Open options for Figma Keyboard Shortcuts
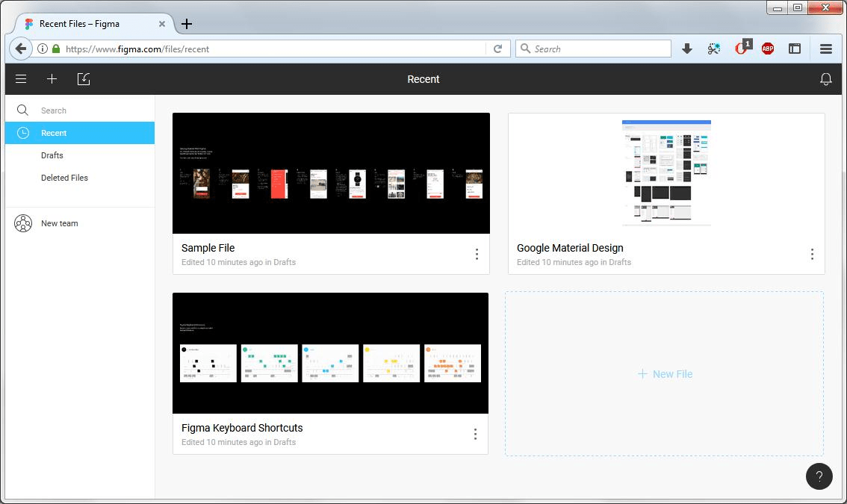 tap(475, 435)
